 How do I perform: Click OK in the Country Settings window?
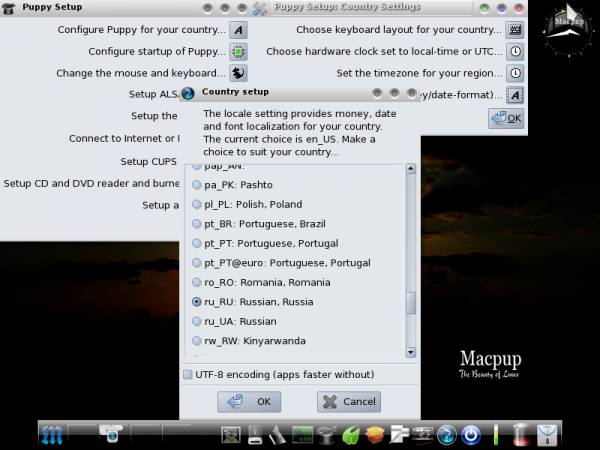[x=506, y=119]
